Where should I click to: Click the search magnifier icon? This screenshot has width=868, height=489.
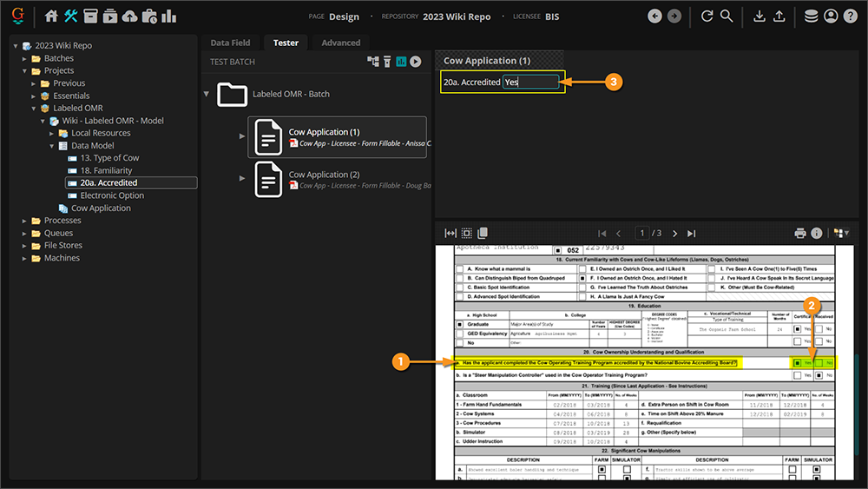click(x=727, y=17)
